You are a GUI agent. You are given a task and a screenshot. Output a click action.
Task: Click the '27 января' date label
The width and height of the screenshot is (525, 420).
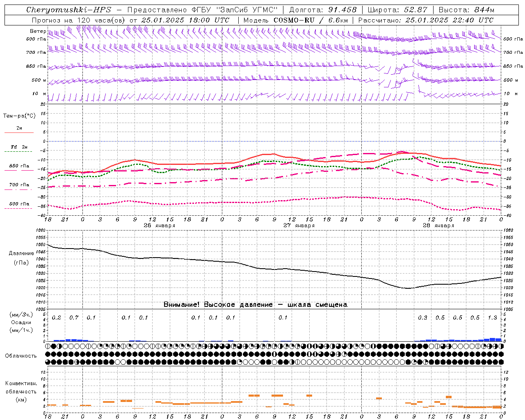pyautogui.click(x=299, y=226)
